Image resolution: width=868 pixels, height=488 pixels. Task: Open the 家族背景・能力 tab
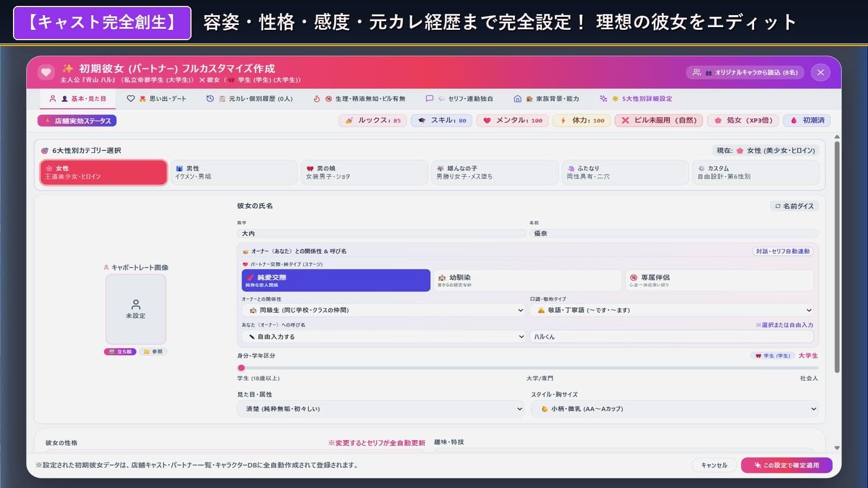pos(546,99)
